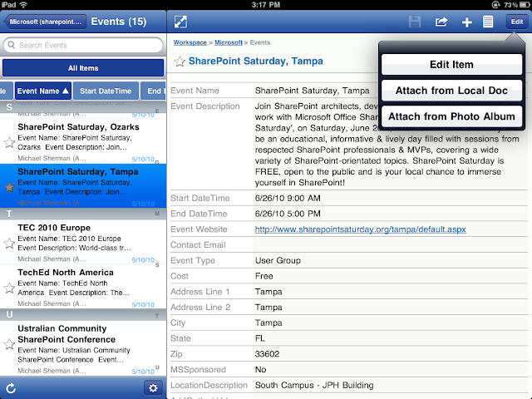Select the All Items view tab
The width and height of the screenshot is (532, 399).
click(x=83, y=68)
